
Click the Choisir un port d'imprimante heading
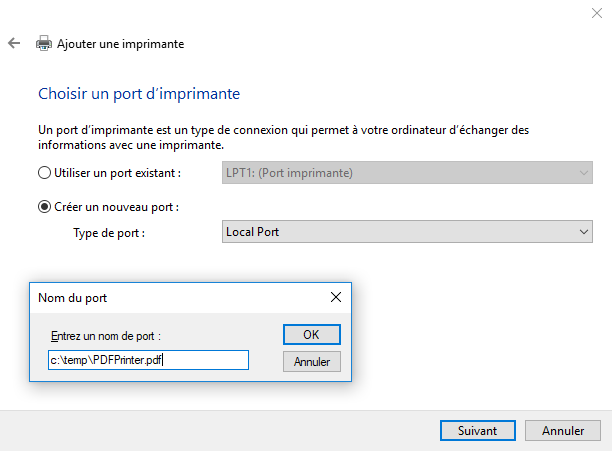(139, 94)
